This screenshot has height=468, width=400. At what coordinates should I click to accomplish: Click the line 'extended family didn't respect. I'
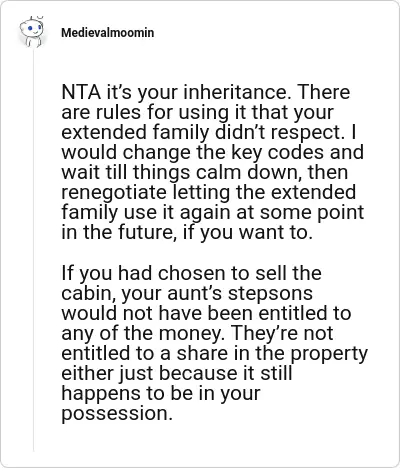[x=209, y=132]
